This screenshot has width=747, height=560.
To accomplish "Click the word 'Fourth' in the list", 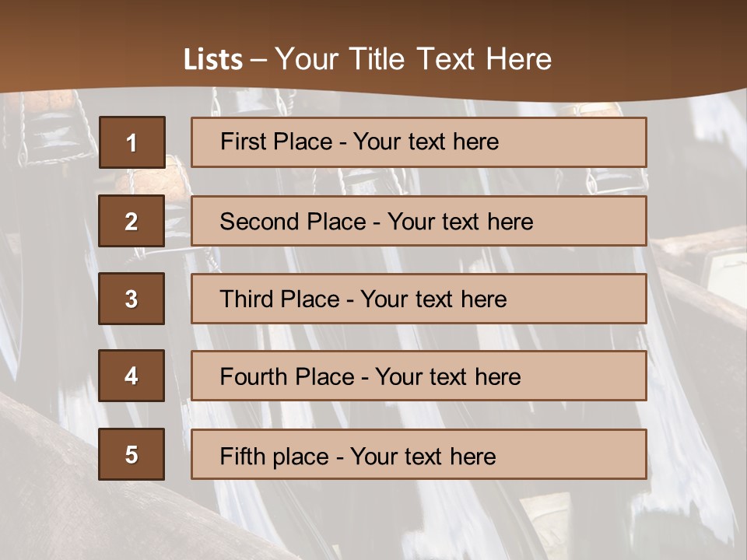I will point(253,376).
